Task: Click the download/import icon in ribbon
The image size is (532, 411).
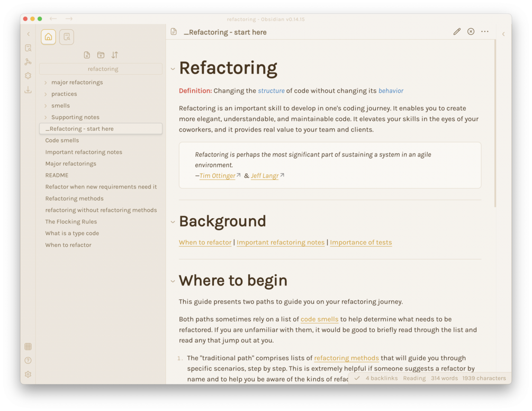Action: [x=28, y=90]
